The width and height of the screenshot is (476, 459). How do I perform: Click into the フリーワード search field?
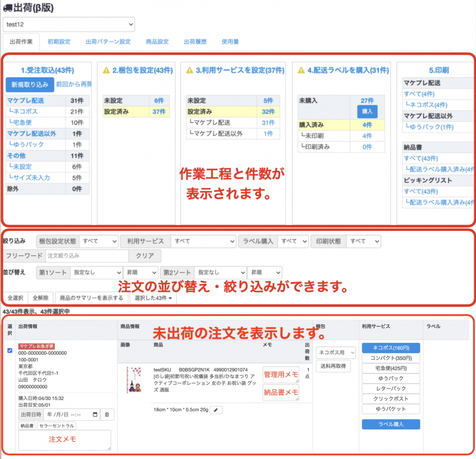tap(87, 256)
